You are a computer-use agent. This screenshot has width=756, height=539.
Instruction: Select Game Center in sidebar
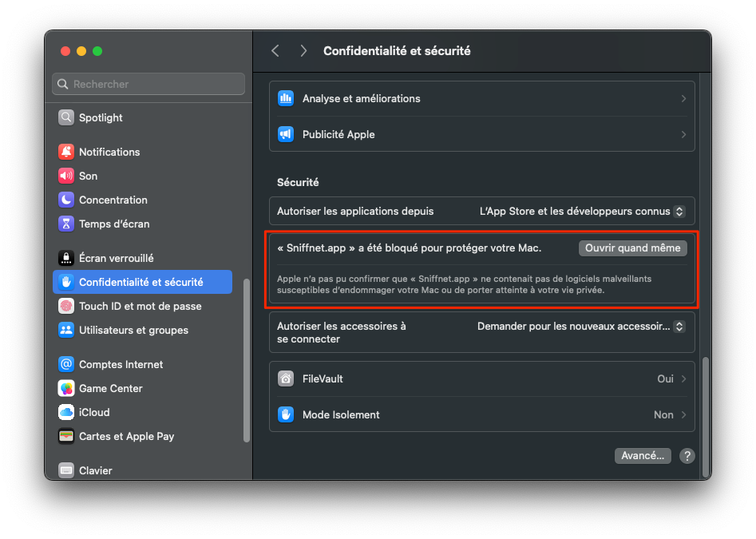pyautogui.click(x=142, y=388)
